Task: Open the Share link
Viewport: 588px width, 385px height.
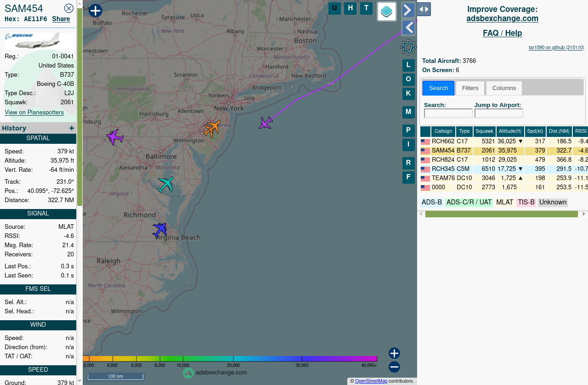Action: [x=61, y=19]
